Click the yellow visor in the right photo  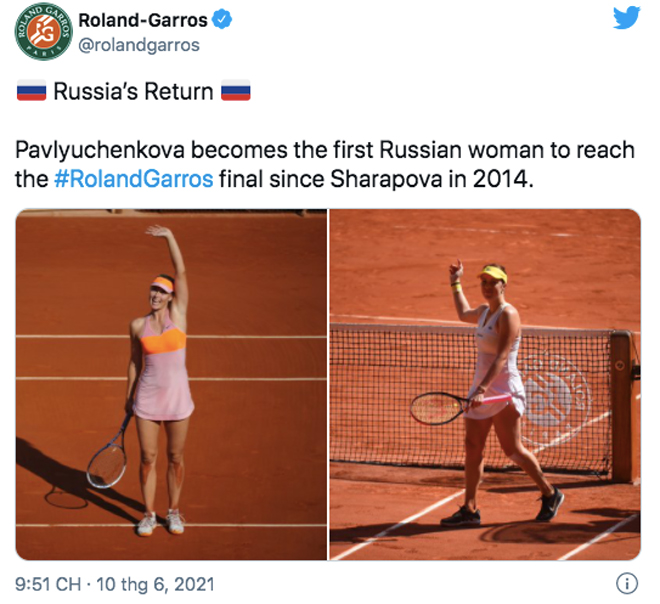point(492,274)
